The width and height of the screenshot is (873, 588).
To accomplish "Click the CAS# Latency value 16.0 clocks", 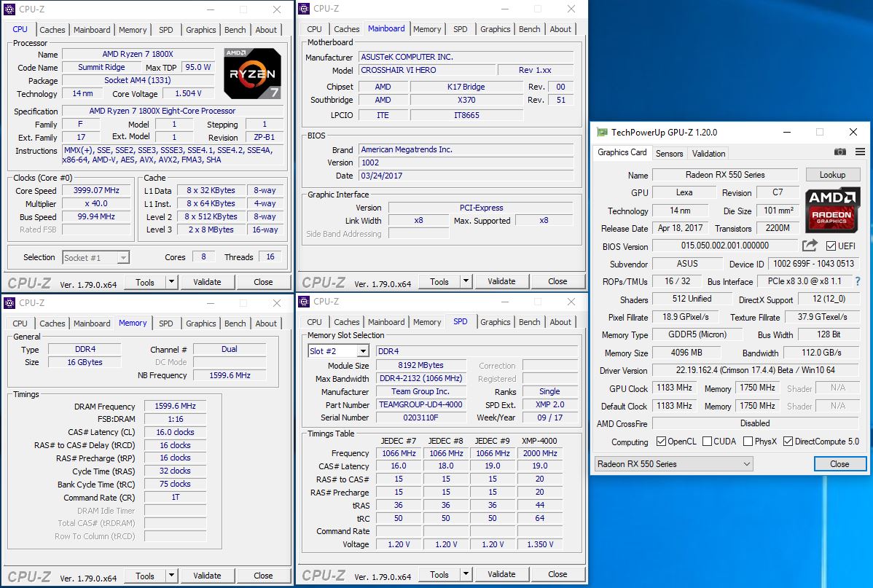I will click(175, 432).
